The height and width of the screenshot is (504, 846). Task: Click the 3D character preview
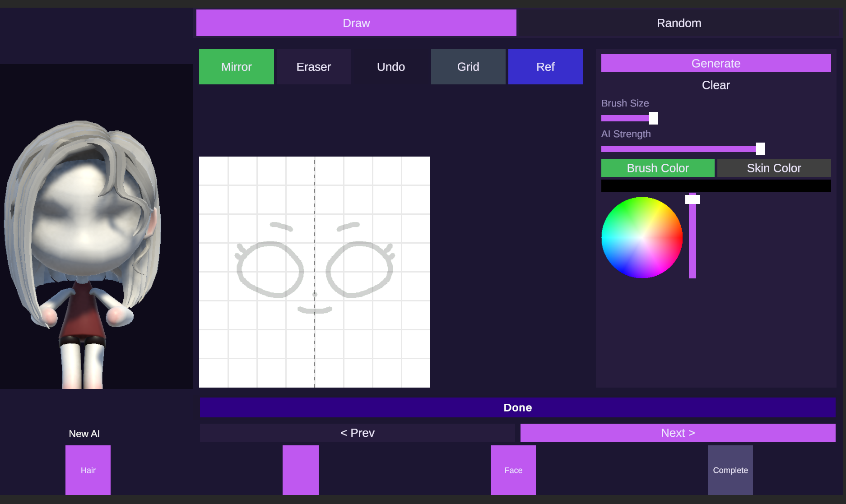[x=96, y=227]
